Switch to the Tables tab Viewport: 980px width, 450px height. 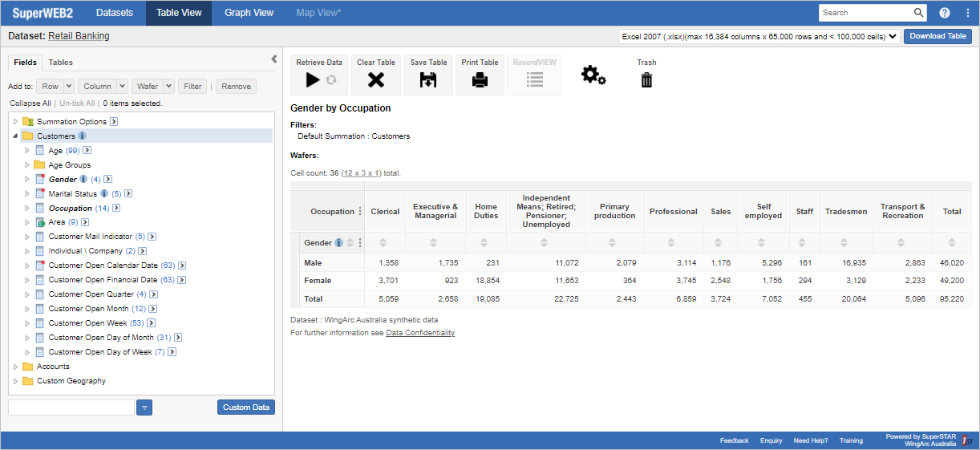60,63
